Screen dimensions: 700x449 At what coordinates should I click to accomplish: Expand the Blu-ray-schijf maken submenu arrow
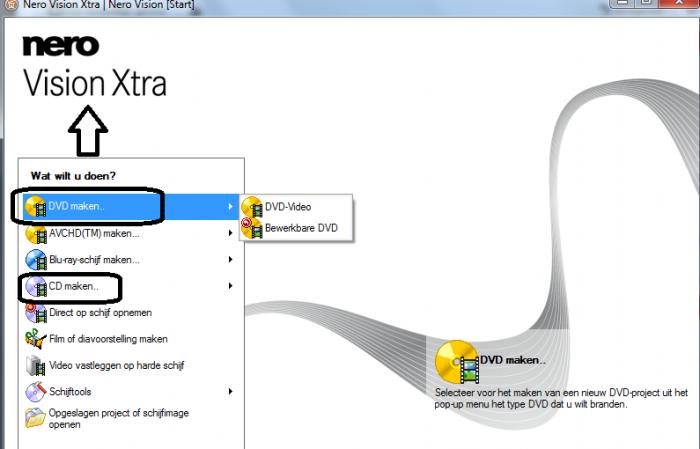pos(230,259)
